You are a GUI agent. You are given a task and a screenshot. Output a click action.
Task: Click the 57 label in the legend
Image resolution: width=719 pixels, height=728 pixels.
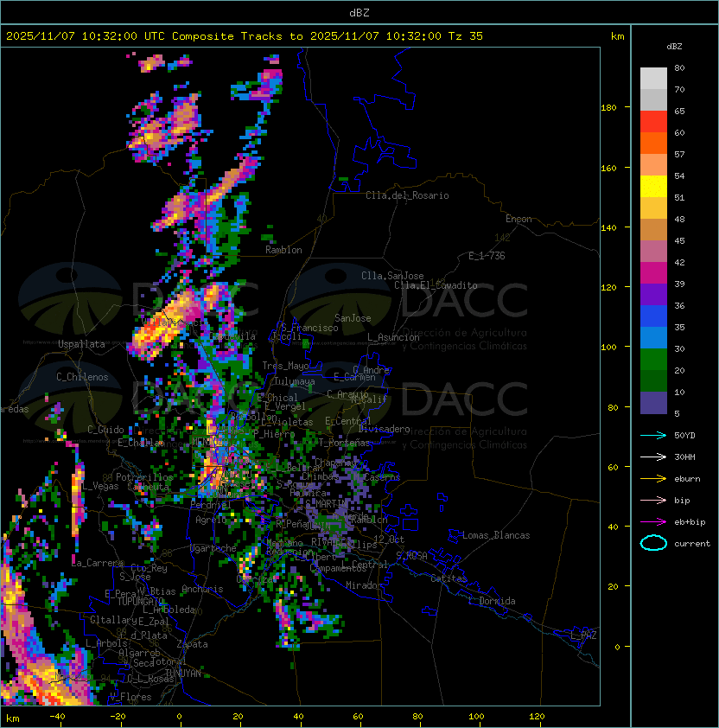679,154
